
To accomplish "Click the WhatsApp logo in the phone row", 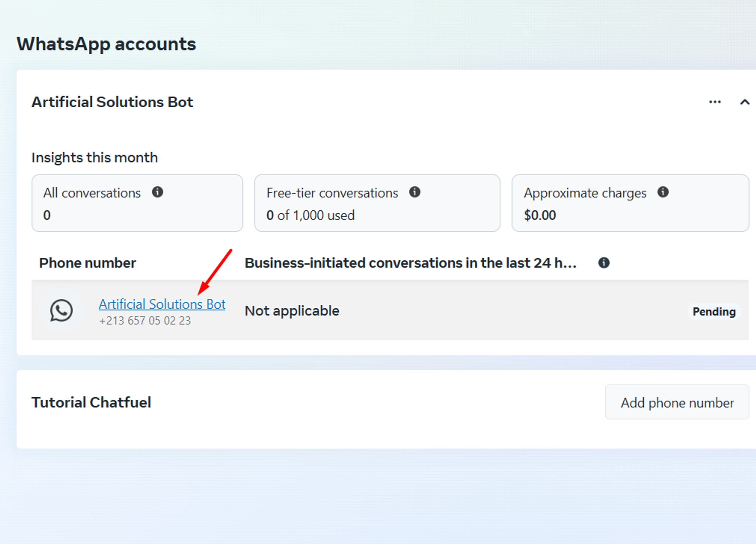I will 61,311.
